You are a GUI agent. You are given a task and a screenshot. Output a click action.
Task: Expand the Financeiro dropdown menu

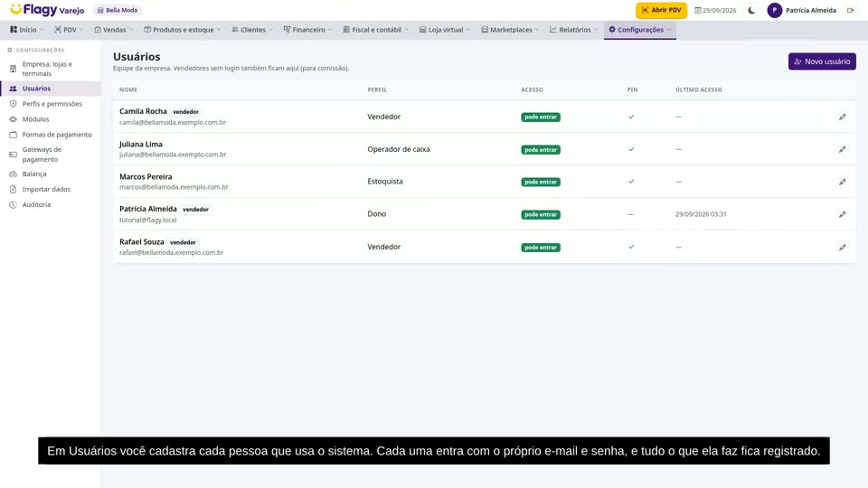pyautogui.click(x=307, y=30)
